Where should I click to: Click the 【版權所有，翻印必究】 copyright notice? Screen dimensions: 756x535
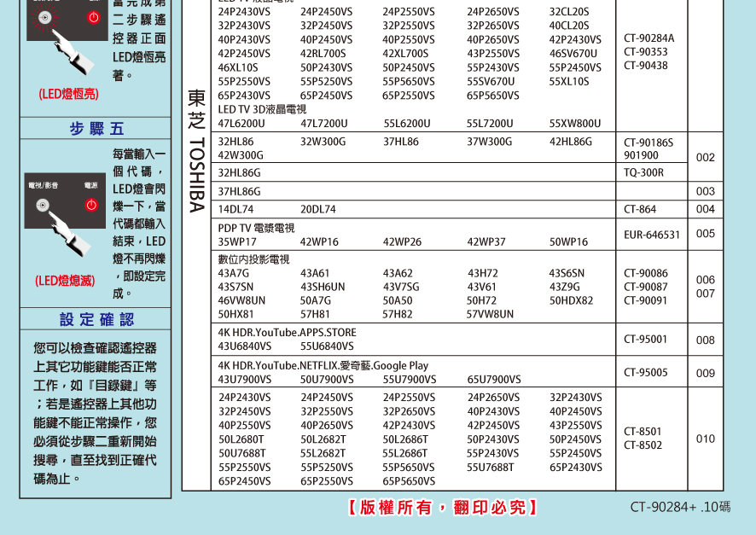pos(442,508)
